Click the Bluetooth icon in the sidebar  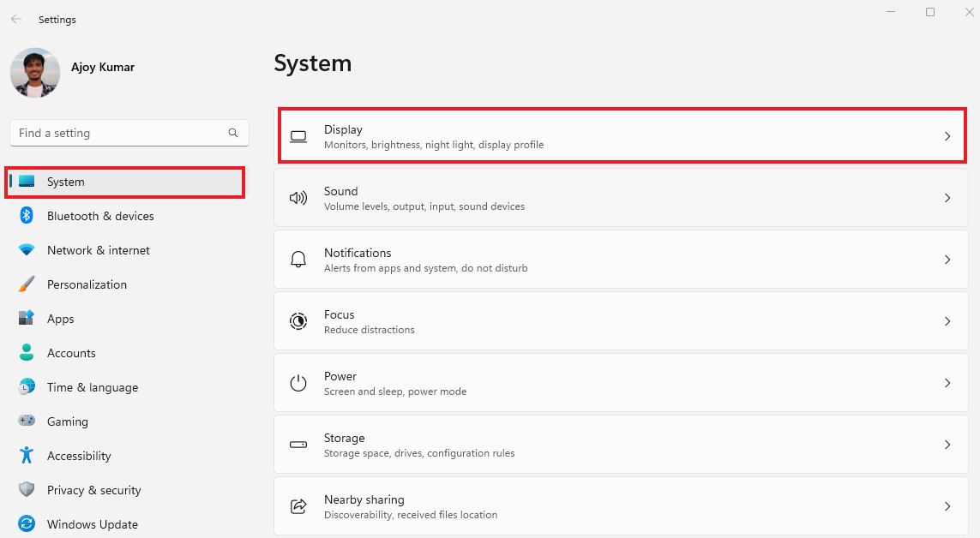[x=27, y=216]
